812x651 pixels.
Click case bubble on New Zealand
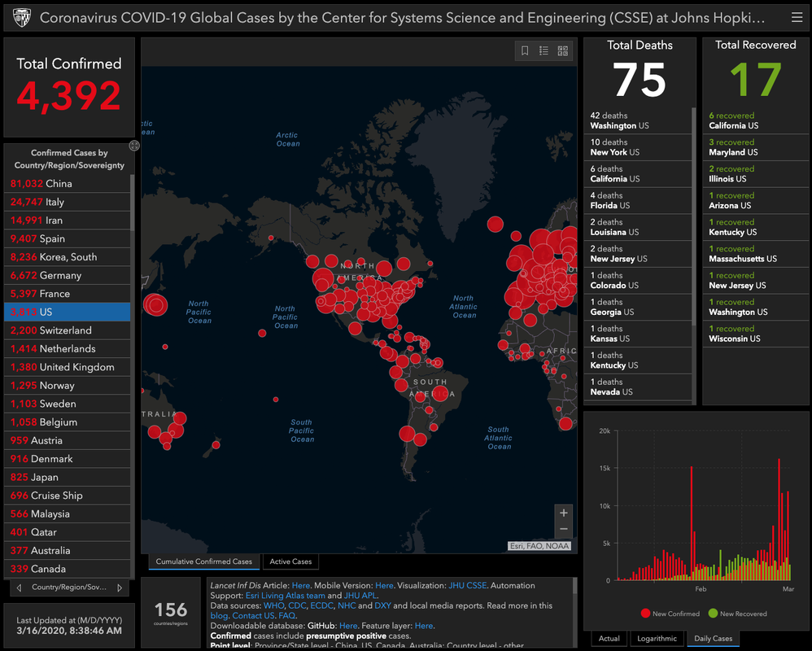point(216,444)
